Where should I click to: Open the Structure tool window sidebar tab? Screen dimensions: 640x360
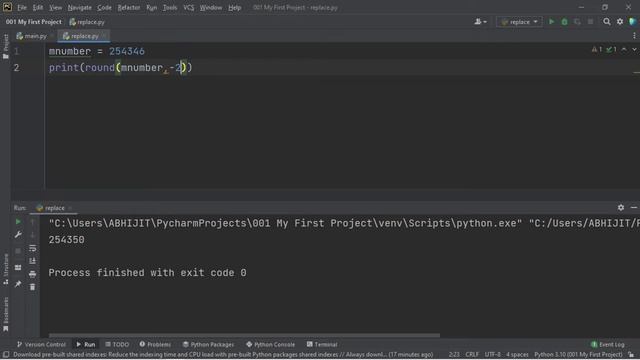(x=6, y=269)
